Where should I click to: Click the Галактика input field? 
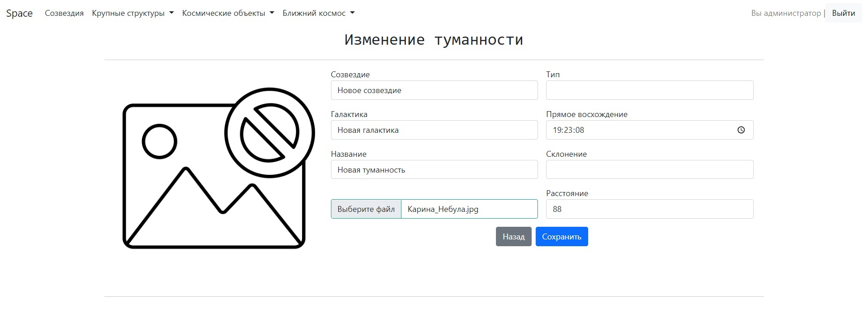434,130
